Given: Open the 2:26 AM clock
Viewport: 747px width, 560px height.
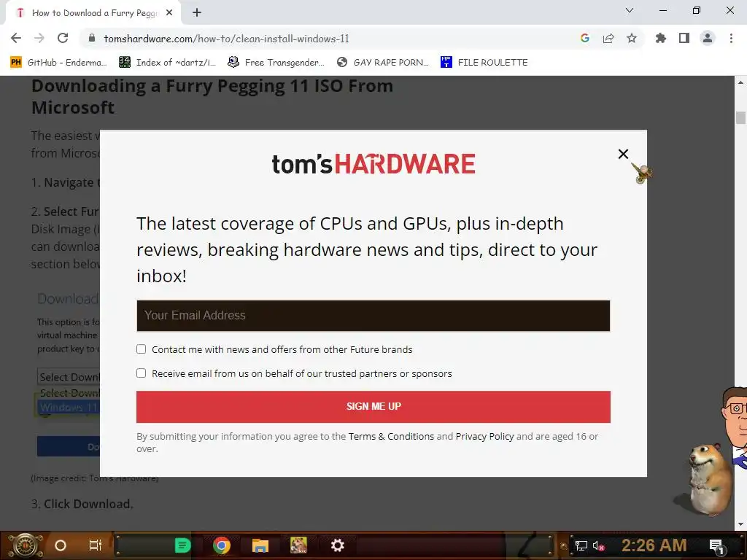Looking at the screenshot, I should (x=654, y=545).
